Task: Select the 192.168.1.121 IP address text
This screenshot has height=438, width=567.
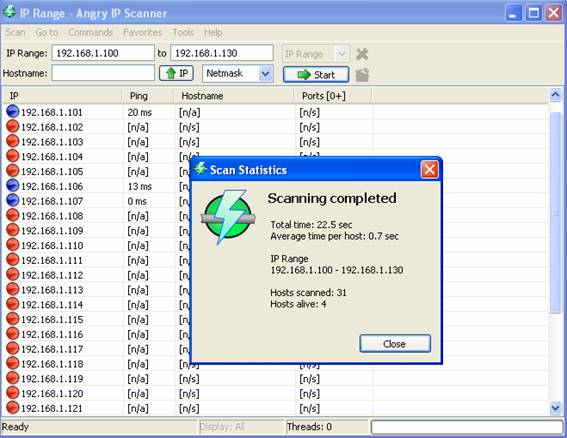Action: point(52,409)
